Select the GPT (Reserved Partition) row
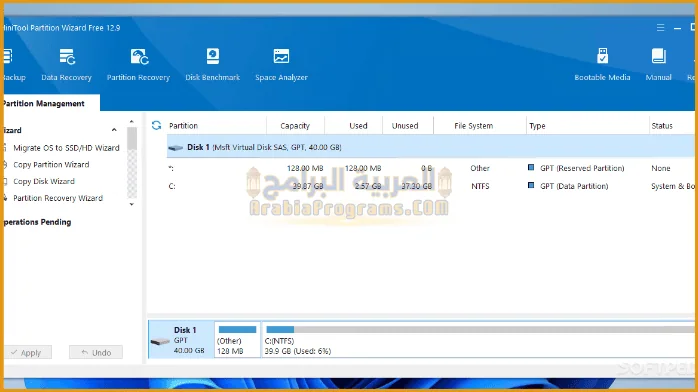698x392 pixels. pos(430,168)
